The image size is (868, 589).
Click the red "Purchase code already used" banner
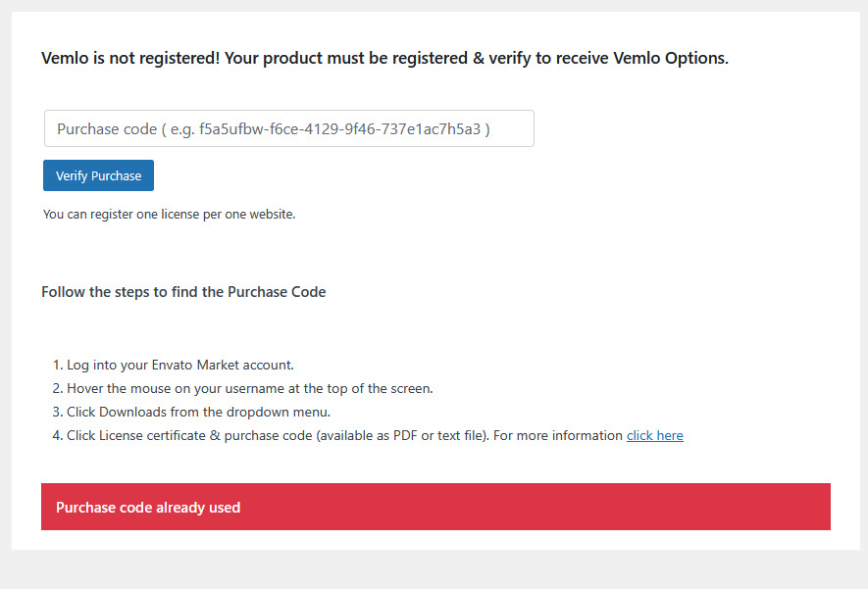435,507
